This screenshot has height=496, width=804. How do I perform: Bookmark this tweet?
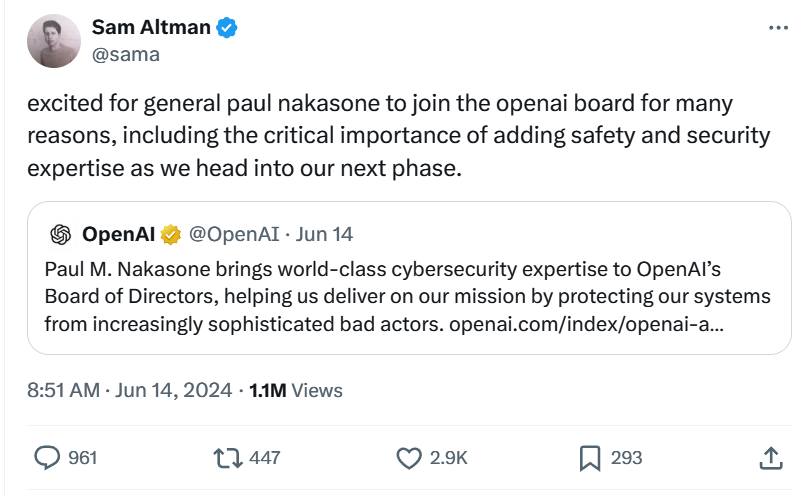click(589, 458)
